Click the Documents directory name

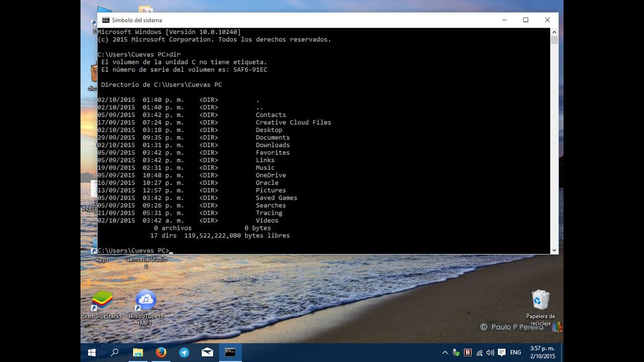click(273, 138)
